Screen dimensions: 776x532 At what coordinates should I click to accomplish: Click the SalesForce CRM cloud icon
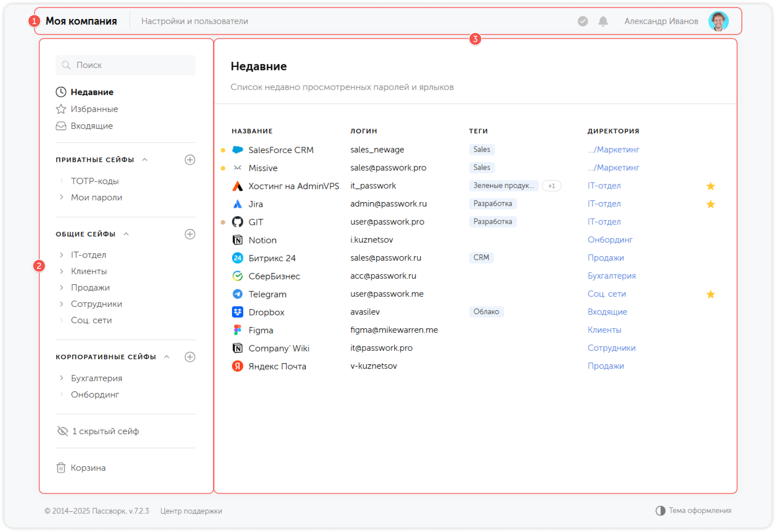coord(237,150)
